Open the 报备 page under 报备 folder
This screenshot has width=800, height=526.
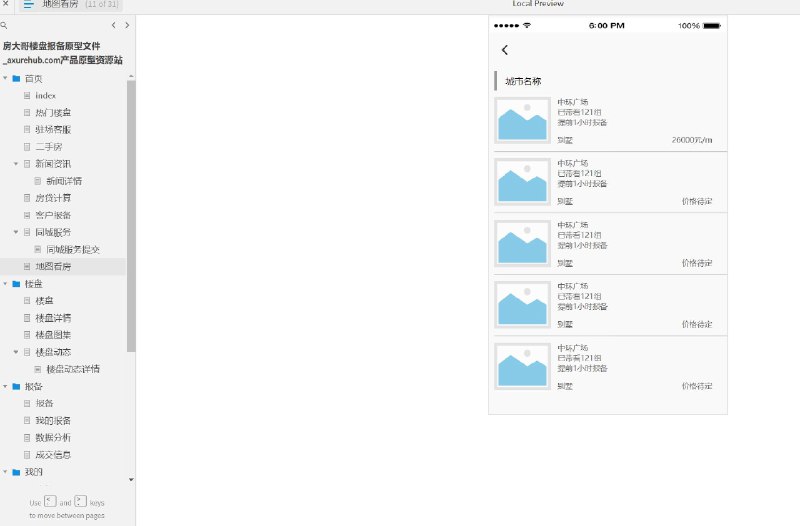tap(44, 404)
